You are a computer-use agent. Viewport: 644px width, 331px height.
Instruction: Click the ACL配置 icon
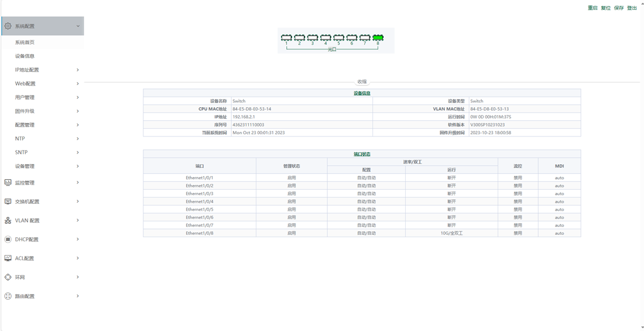[8, 258]
